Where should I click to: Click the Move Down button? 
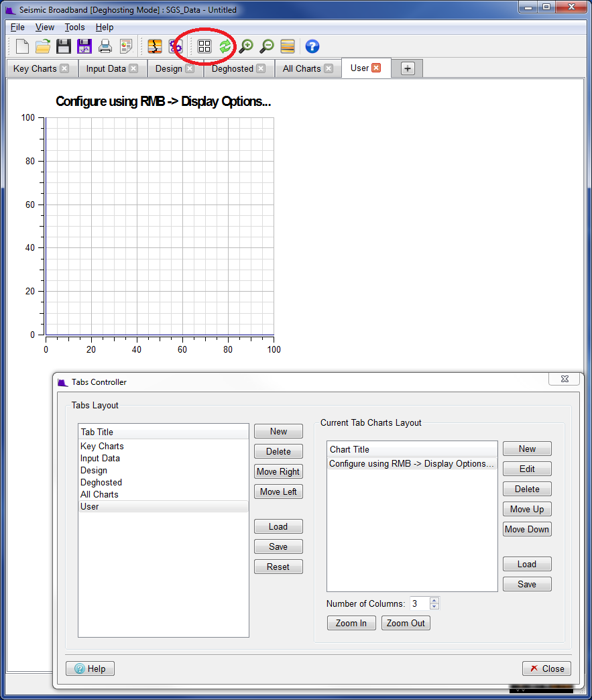(x=527, y=529)
